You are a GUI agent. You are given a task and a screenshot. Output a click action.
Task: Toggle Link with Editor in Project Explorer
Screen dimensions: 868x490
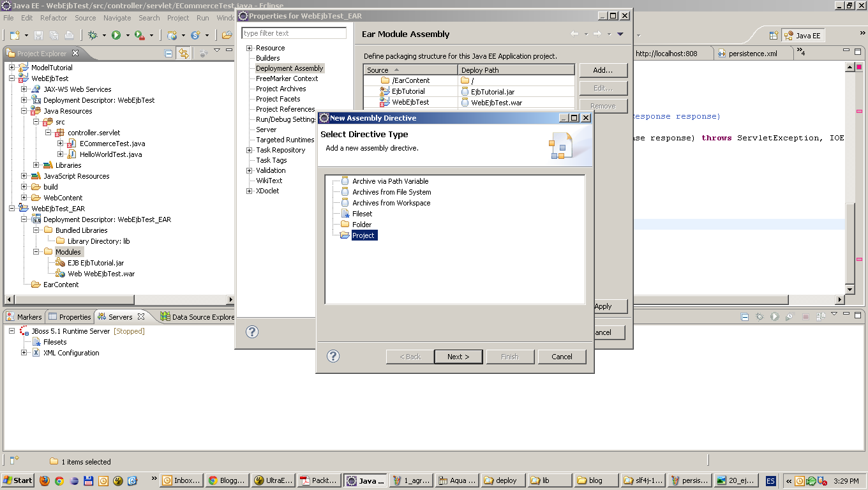tap(183, 54)
